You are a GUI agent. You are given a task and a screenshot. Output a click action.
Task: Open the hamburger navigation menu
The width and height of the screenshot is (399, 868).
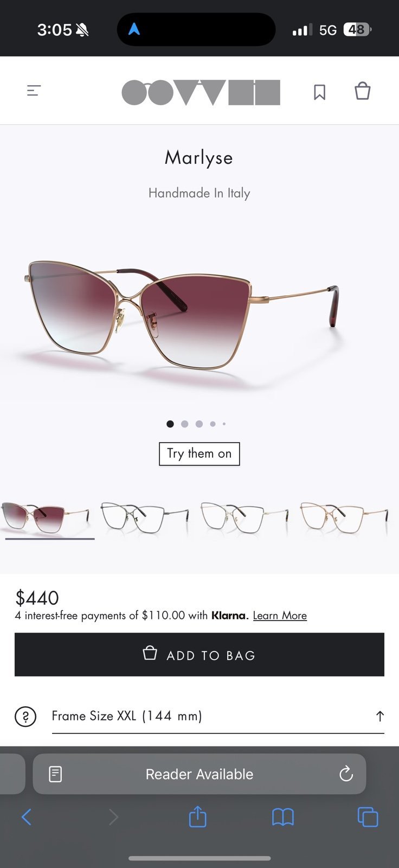coord(34,91)
